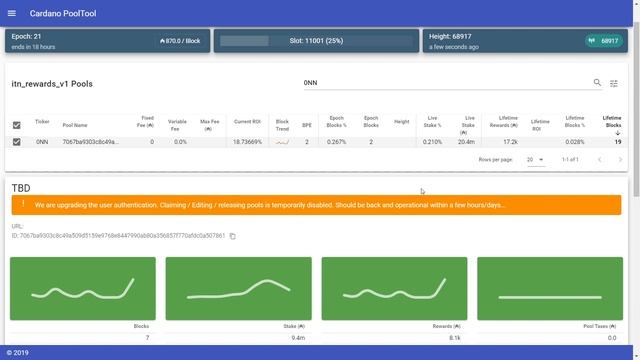Go to the previous page arrow
640x360 pixels.
click(600, 160)
